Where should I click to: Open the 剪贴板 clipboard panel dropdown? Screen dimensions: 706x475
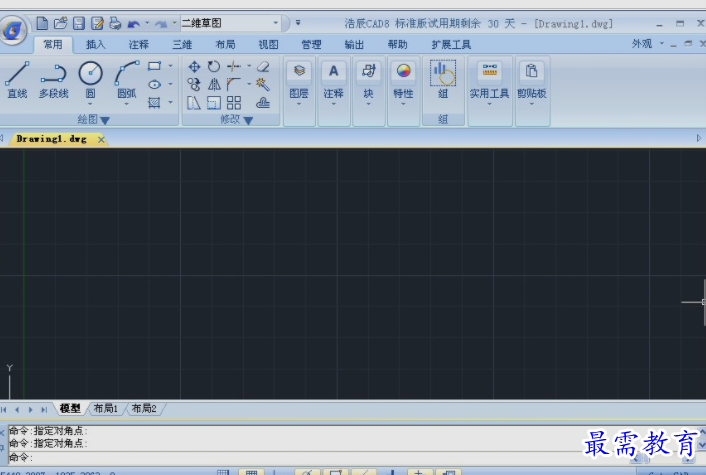(532, 104)
